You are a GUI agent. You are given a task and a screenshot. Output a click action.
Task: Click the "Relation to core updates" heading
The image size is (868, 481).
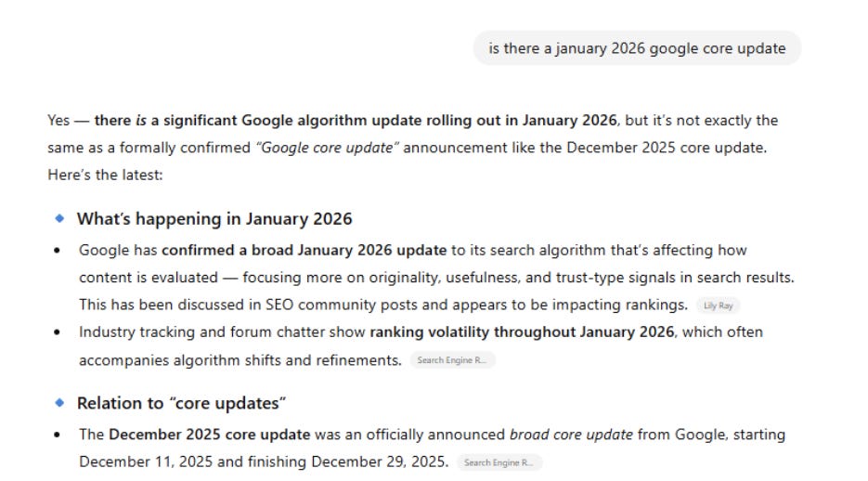pyautogui.click(x=181, y=403)
